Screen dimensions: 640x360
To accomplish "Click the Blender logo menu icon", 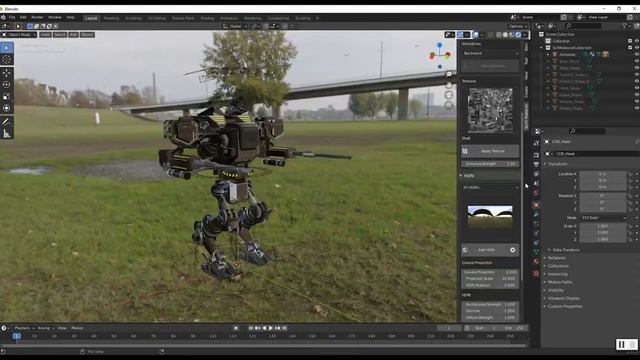I will [3, 18].
